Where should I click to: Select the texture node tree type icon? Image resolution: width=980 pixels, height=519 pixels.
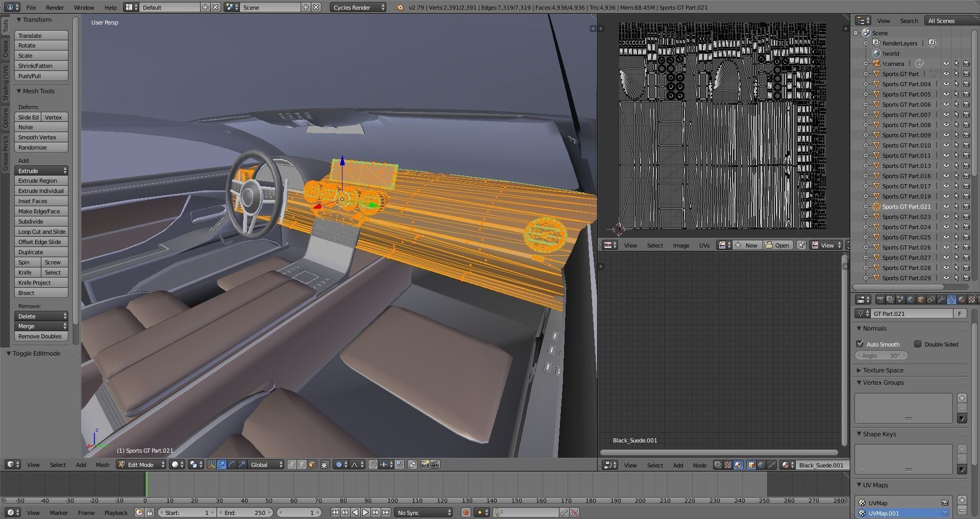[728, 465]
